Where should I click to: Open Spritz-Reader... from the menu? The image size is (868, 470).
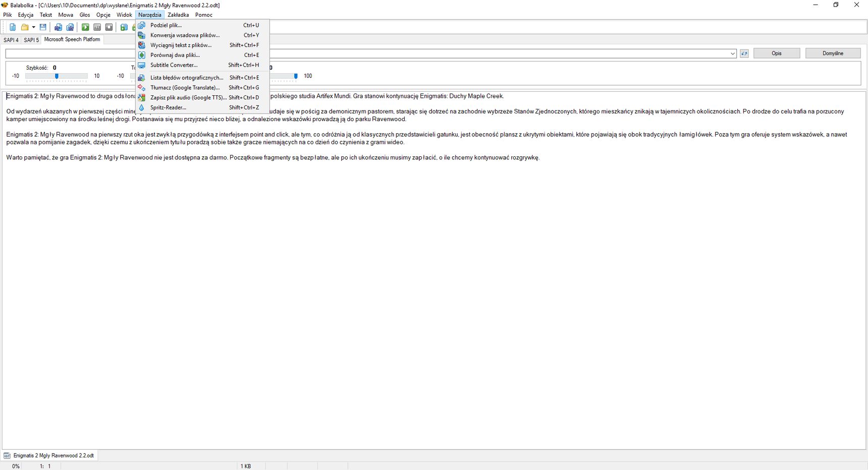pyautogui.click(x=202, y=107)
